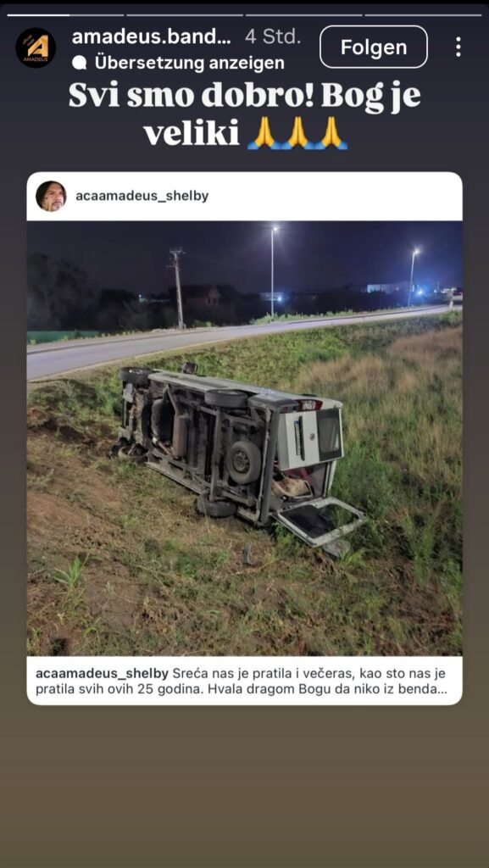The width and height of the screenshot is (489, 868).
Task: Tap the middle praying hands emoji
Action: click(x=297, y=134)
